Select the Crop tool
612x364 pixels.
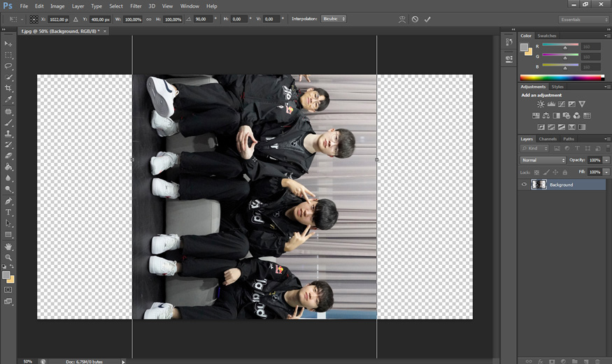click(x=8, y=88)
